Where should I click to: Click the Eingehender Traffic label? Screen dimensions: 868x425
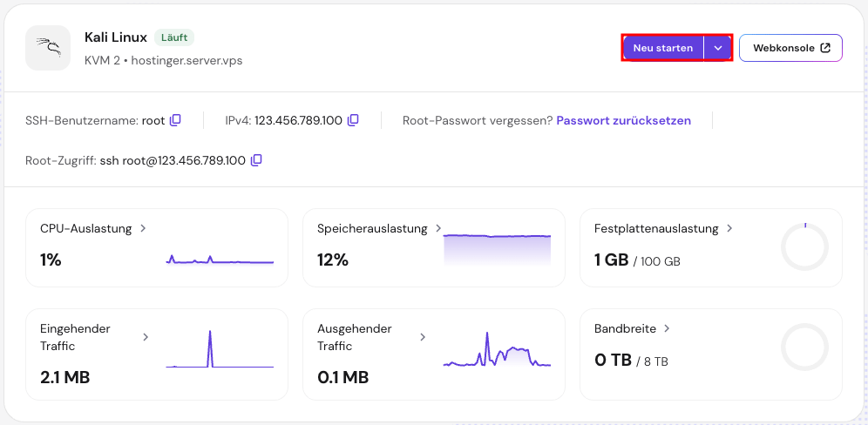click(75, 337)
